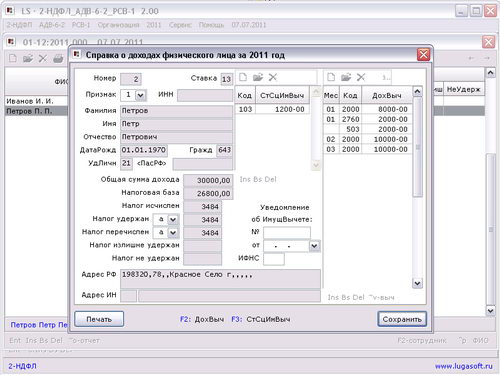This screenshot has width=500, height=375.
Task: Click the ДохВыч table scroll down arrow
Action: pyautogui.click(x=417, y=284)
